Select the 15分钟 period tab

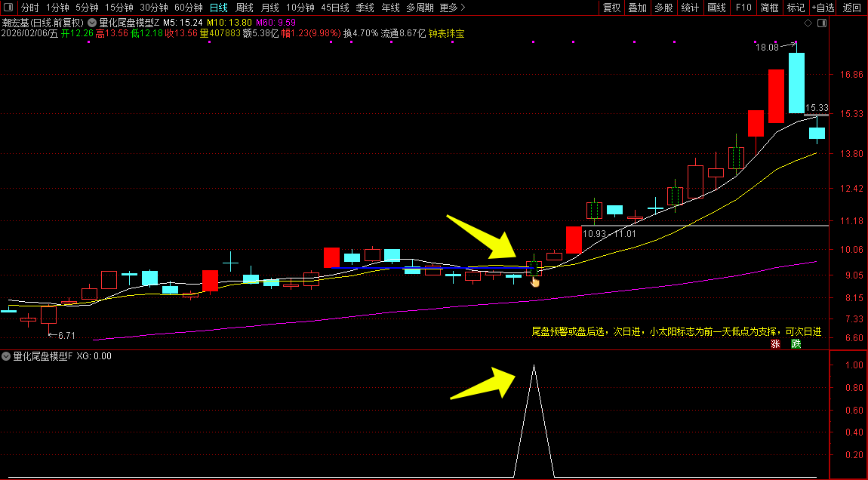click(x=119, y=8)
